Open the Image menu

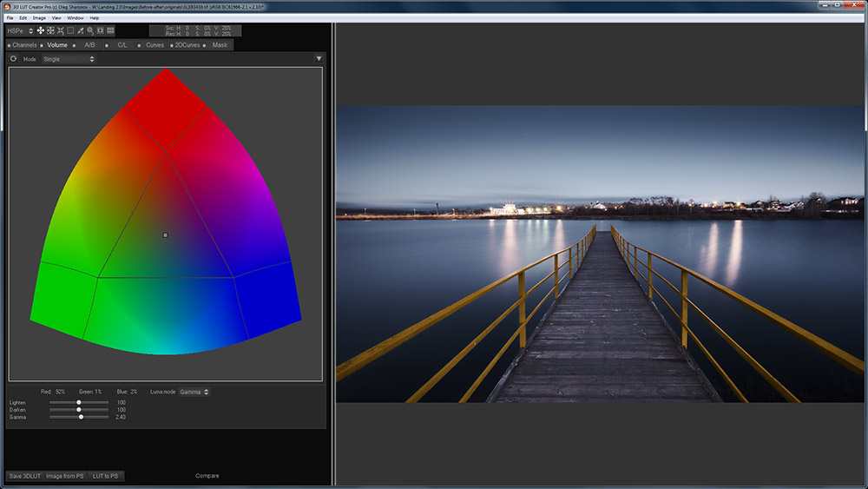39,17
